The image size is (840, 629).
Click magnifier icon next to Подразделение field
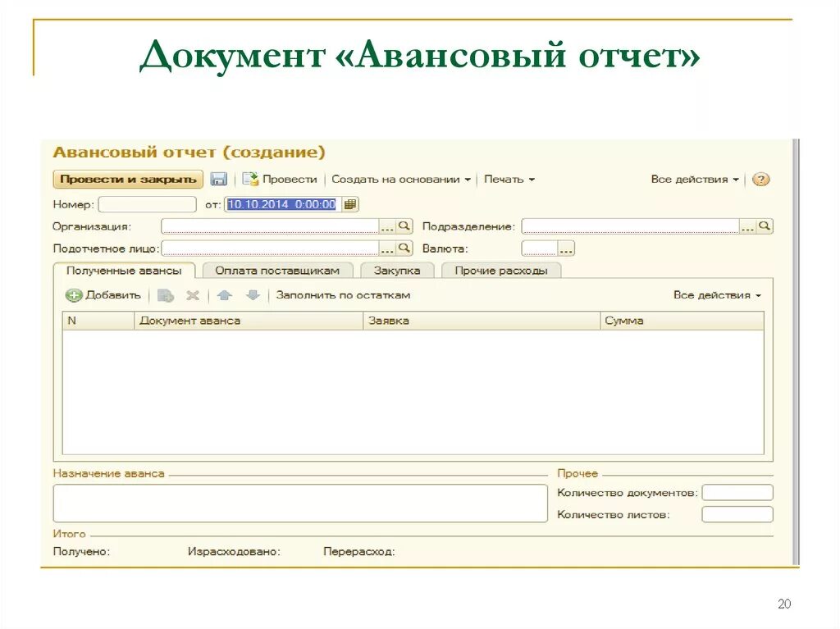pos(765,226)
